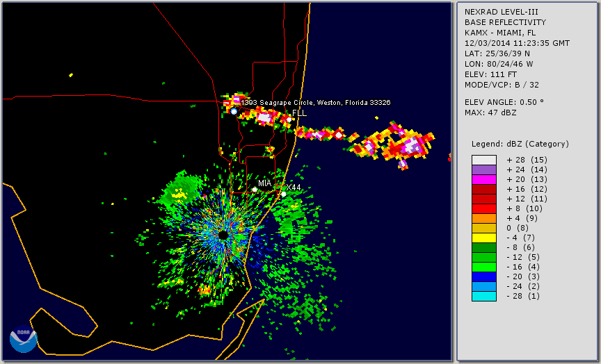Image resolution: width=601 pixels, height=364 pixels.
Task: Click the NOAA logo icon
Action: [x=24, y=339]
